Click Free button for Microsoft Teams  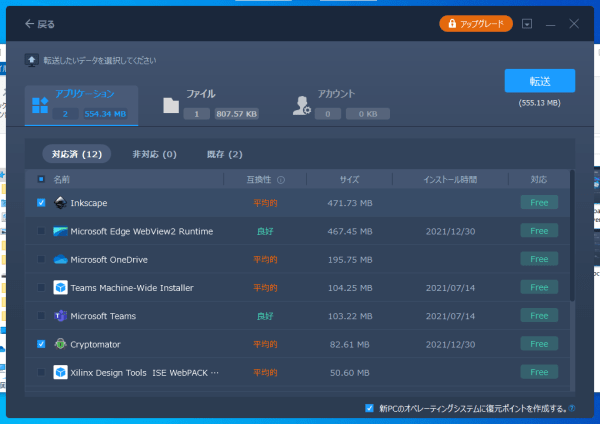pos(539,316)
